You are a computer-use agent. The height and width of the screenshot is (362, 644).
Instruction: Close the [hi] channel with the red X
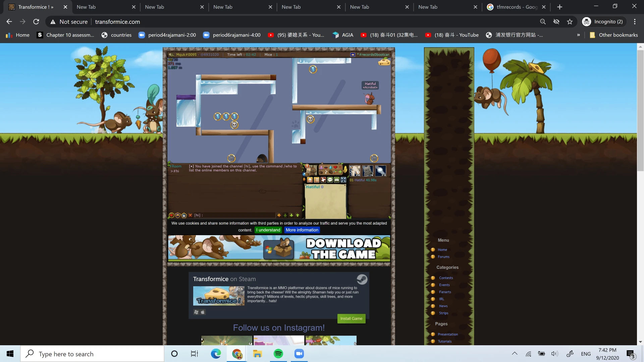[190, 215]
